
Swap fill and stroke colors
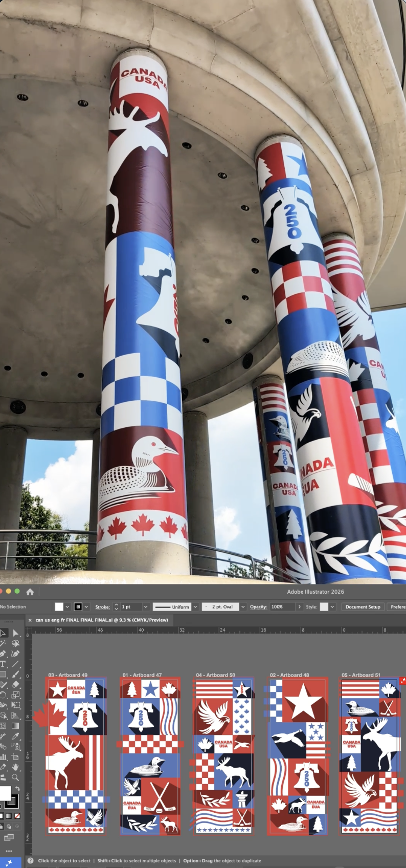coord(17,788)
